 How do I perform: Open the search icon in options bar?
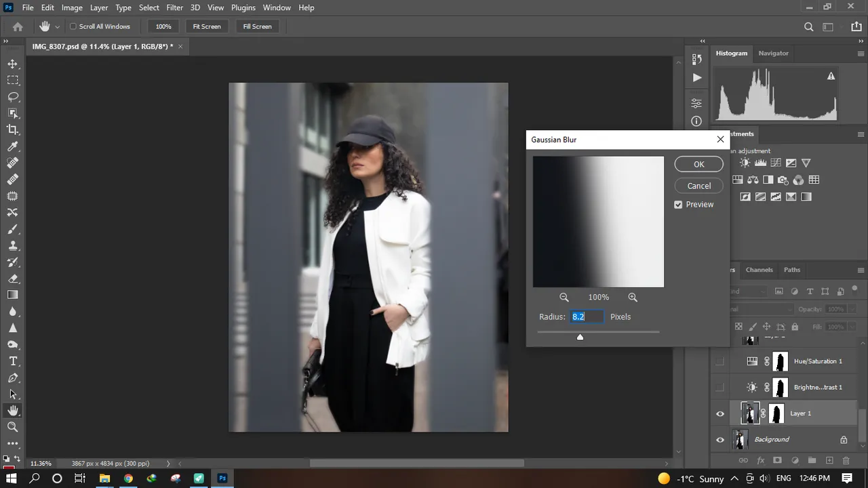click(808, 26)
